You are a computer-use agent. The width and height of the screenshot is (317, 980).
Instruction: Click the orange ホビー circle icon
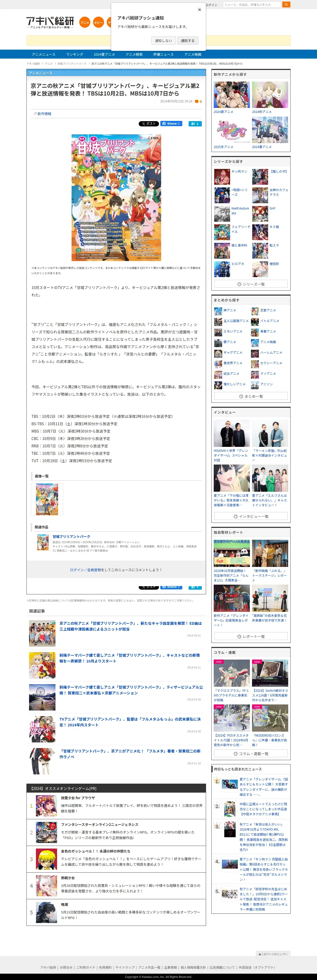pos(98,22)
